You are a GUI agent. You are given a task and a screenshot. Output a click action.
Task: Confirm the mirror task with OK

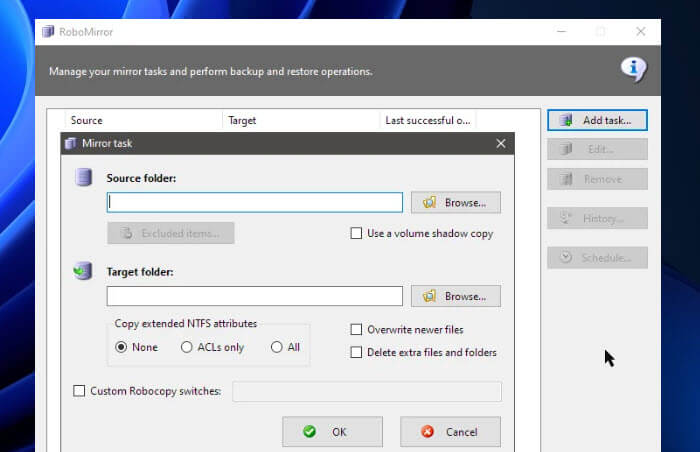(332, 432)
